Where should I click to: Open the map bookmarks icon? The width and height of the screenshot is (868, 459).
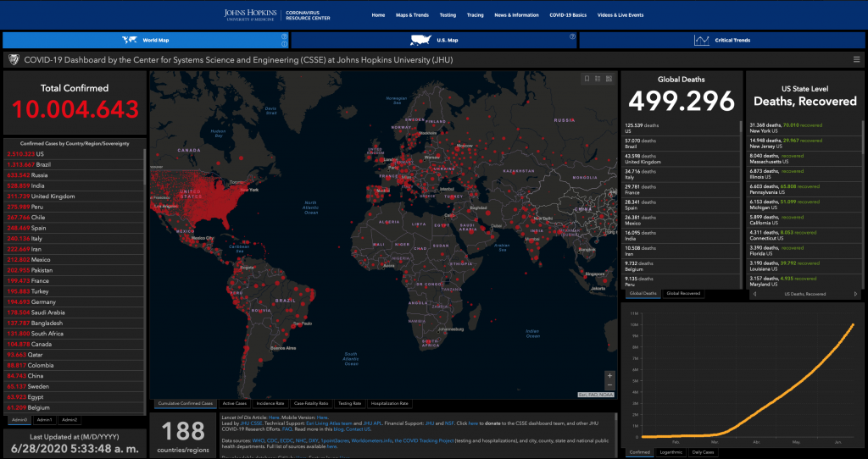click(x=587, y=79)
